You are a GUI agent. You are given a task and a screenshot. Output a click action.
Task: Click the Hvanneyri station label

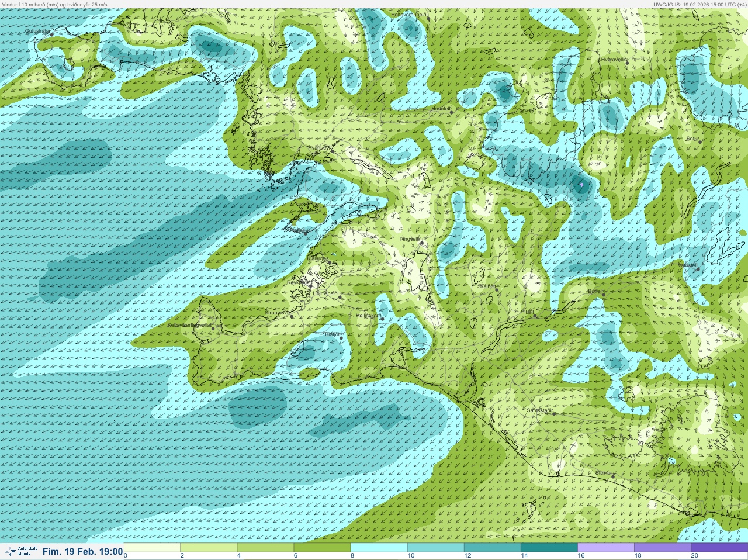click(319, 148)
